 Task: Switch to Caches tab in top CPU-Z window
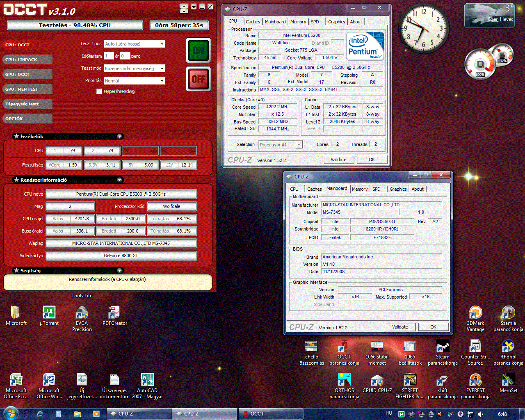[x=253, y=22]
